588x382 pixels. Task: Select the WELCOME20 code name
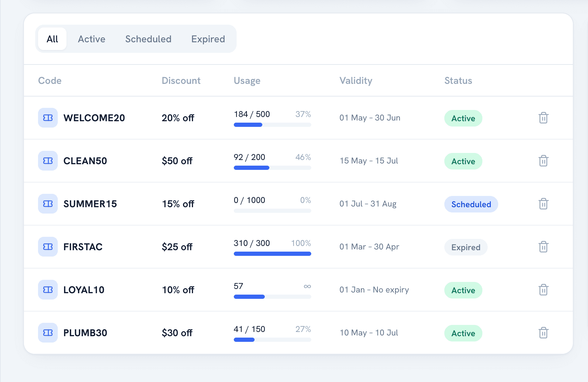[x=94, y=118]
